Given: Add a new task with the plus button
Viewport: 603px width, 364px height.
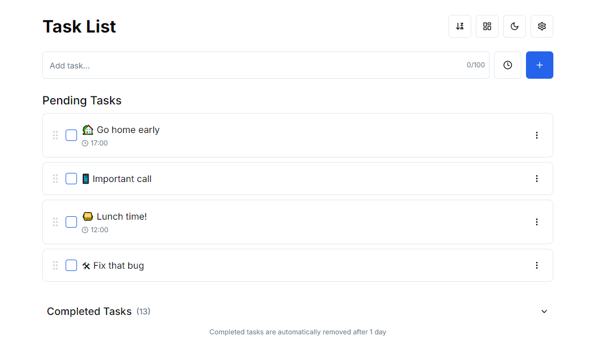Looking at the screenshot, I should (x=540, y=65).
